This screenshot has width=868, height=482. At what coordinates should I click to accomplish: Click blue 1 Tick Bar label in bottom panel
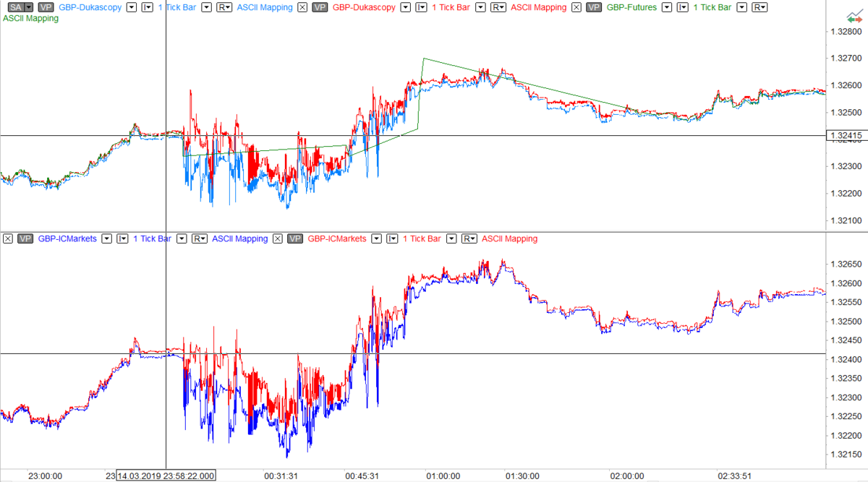click(153, 238)
